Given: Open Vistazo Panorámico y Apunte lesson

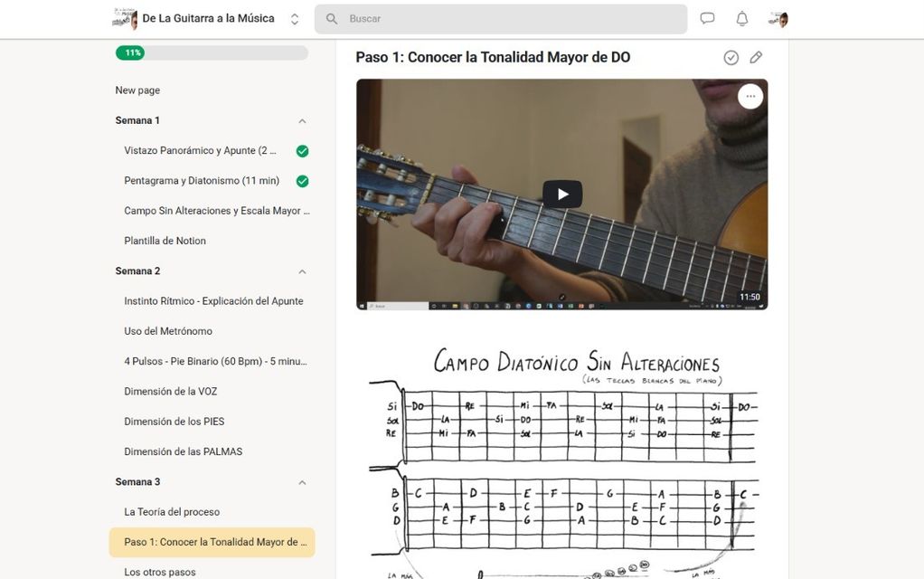Looking at the screenshot, I should [x=200, y=150].
